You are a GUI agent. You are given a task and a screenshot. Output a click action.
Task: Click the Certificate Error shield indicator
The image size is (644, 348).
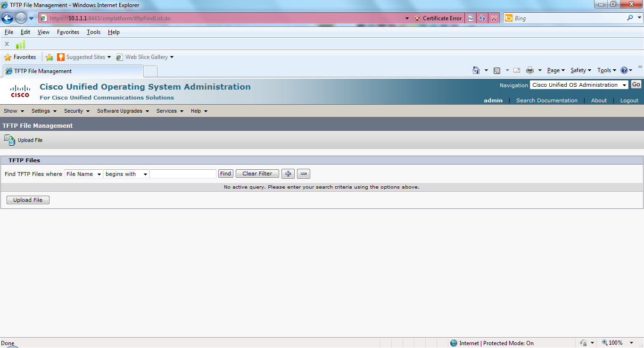pos(438,18)
